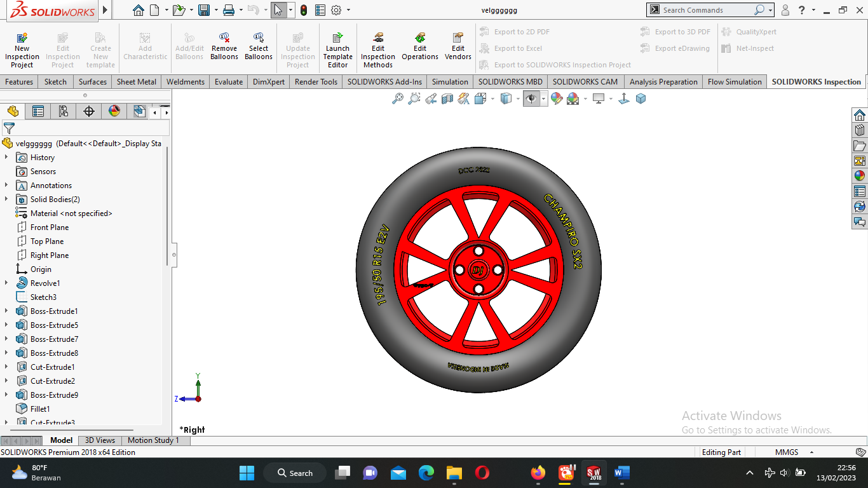Expand the Boss-Extrude1 feature
Image resolution: width=868 pixels, height=488 pixels.
click(x=6, y=311)
